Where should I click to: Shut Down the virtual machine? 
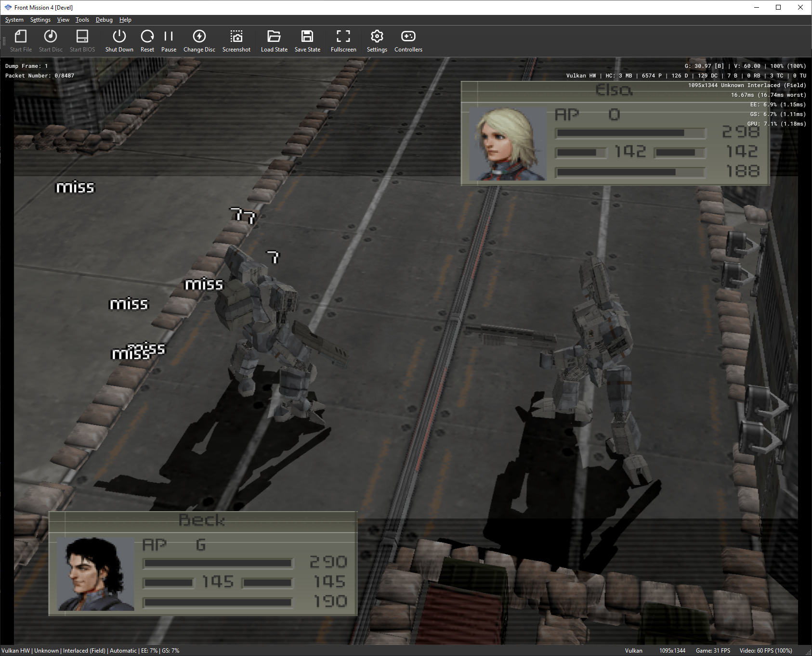(x=119, y=41)
